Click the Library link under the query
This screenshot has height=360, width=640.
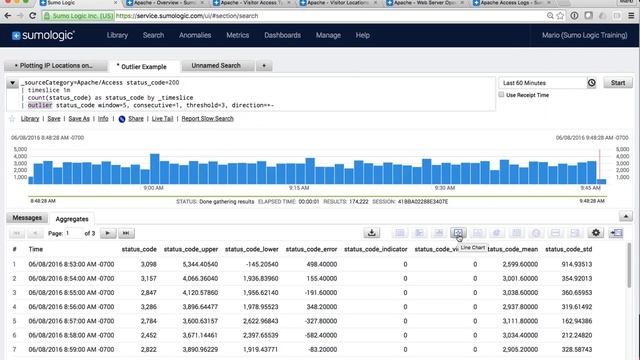(x=30, y=119)
